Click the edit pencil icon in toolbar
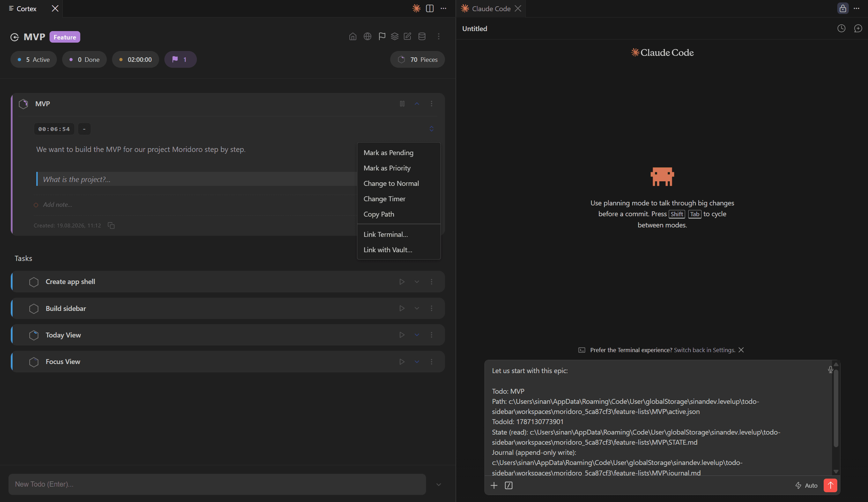The height and width of the screenshot is (502, 868). click(408, 36)
